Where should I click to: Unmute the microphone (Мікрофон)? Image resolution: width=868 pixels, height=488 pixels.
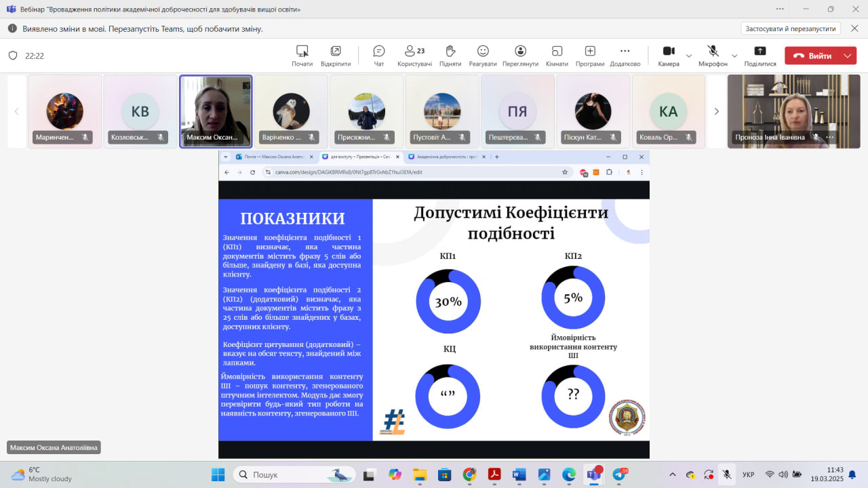click(713, 56)
